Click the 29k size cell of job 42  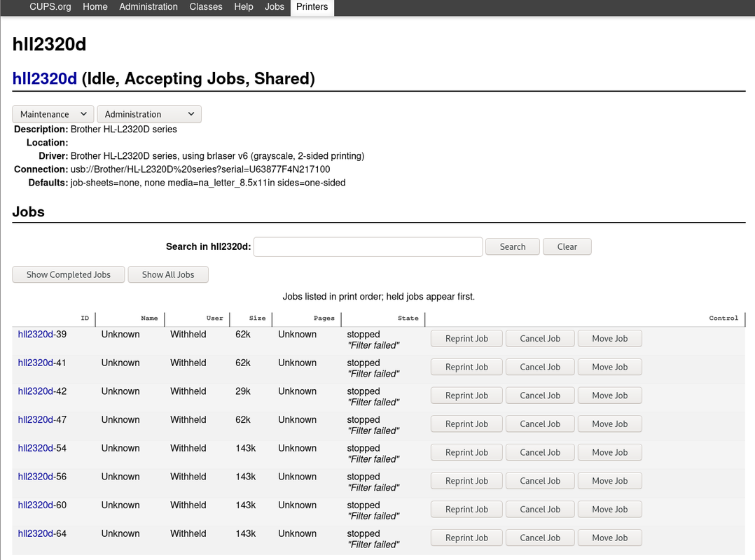(243, 391)
